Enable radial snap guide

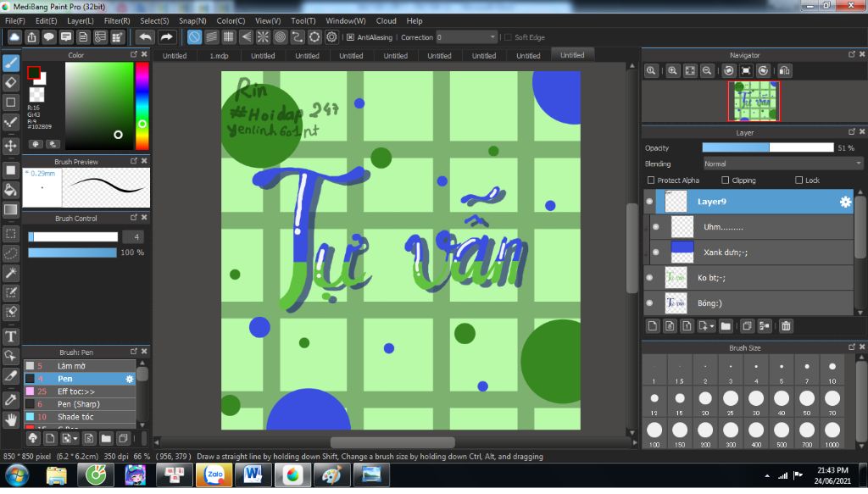[x=263, y=37]
